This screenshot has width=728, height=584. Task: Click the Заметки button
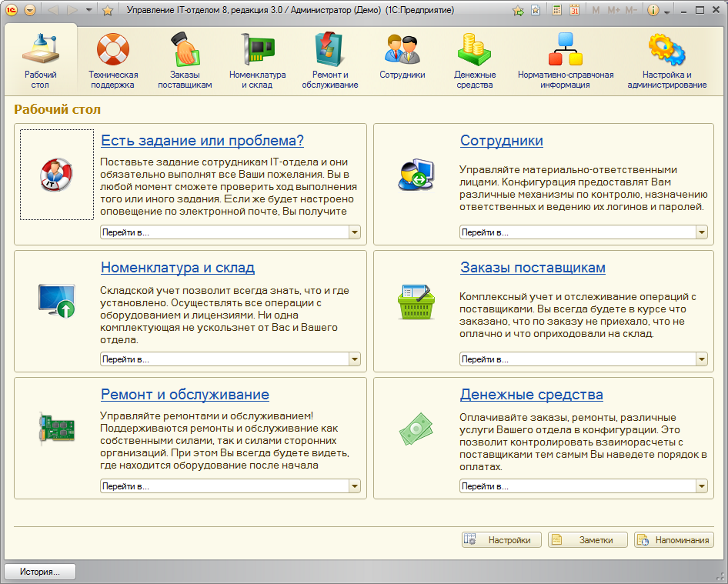(588, 540)
